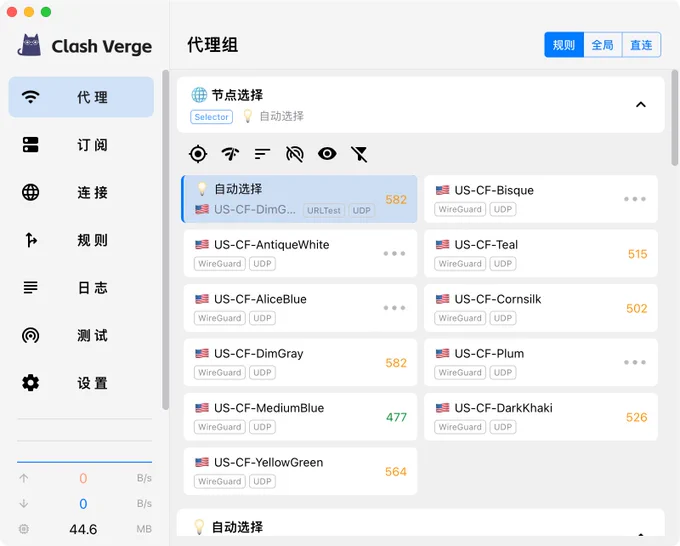Screen dimensions: 680x546
Task: Toggle node detail visibility eye icon
Action: point(327,154)
